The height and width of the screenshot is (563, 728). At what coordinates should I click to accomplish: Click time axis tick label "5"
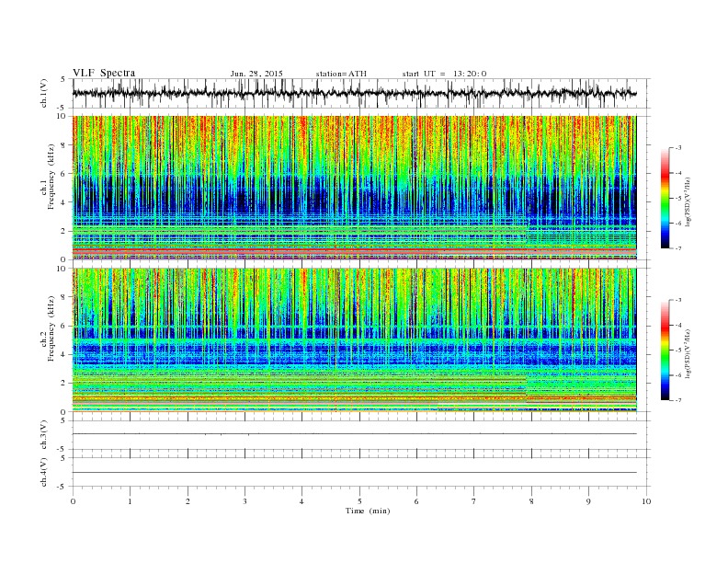(x=359, y=501)
